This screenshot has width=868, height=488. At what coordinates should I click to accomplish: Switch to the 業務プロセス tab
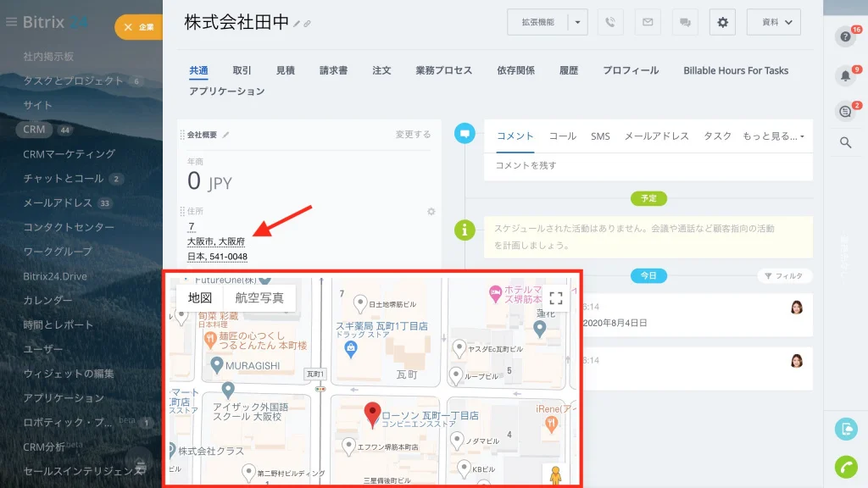pyautogui.click(x=444, y=71)
